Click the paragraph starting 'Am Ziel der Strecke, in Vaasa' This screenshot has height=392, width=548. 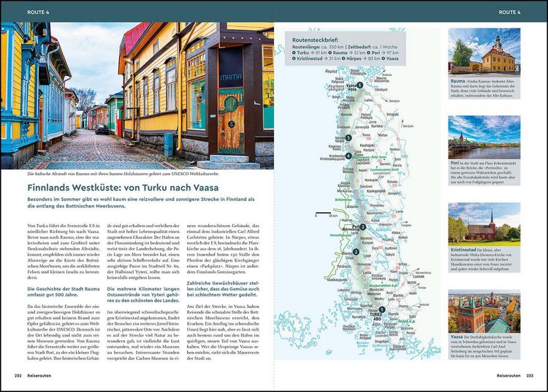pos(223,332)
